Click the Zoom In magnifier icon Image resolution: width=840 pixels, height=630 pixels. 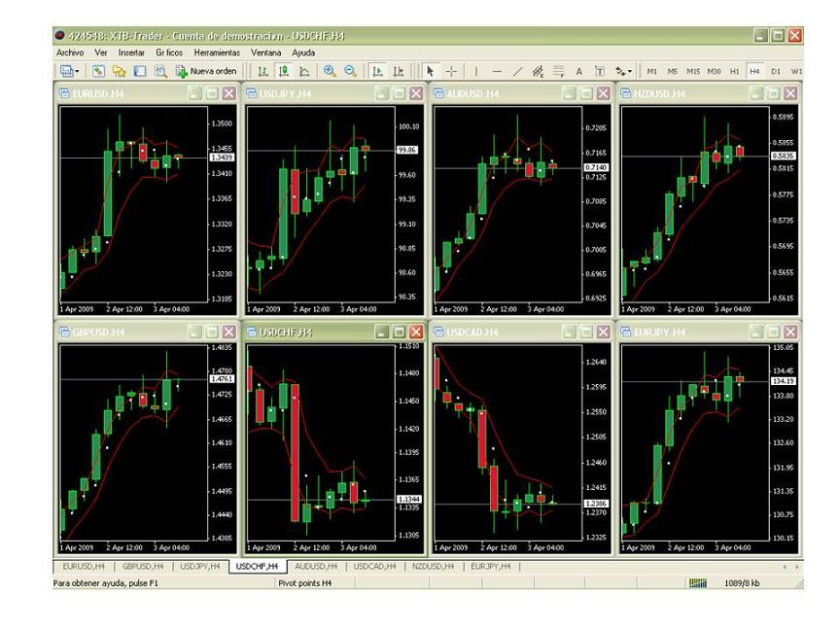[x=331, y=71]
